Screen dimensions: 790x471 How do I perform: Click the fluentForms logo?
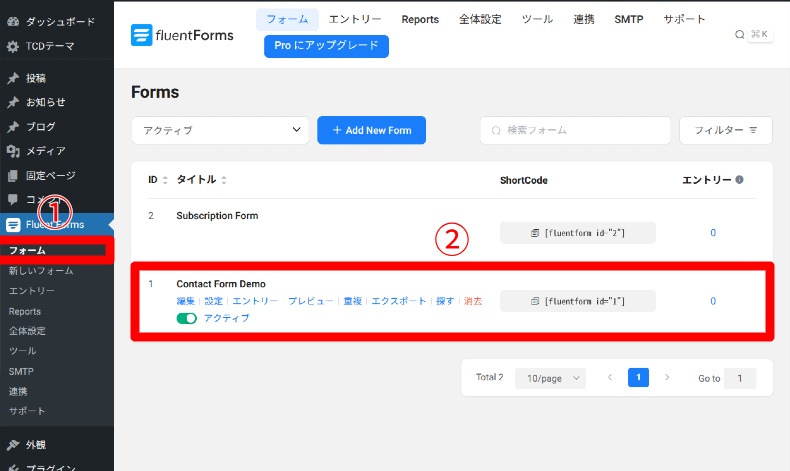(182, 35)
